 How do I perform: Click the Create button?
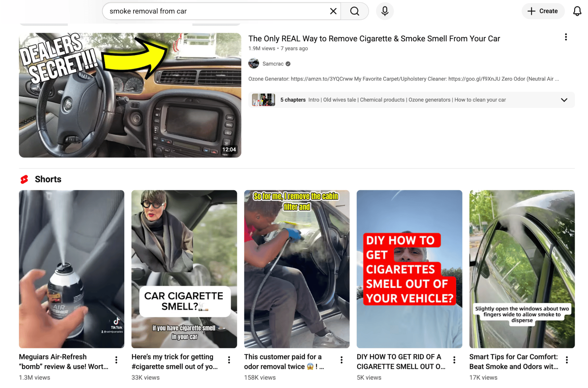coord(543,11)
